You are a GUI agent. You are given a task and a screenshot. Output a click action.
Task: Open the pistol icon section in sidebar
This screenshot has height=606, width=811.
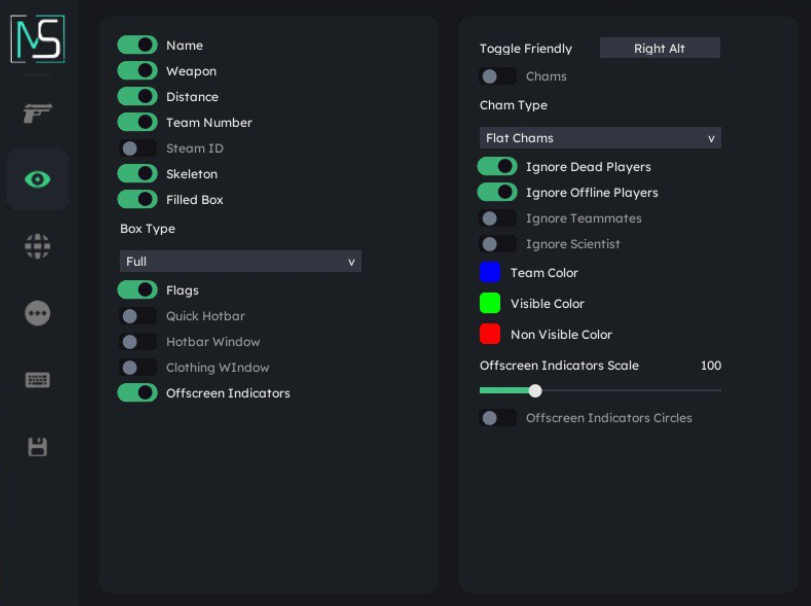(x=38, y=112)
